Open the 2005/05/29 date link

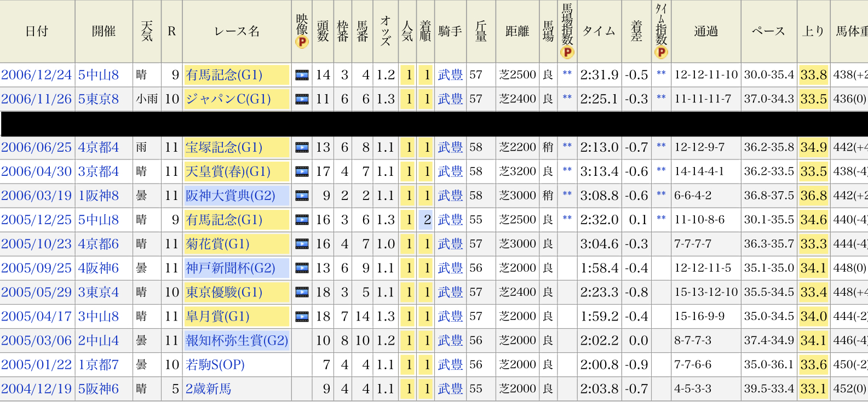37,292
